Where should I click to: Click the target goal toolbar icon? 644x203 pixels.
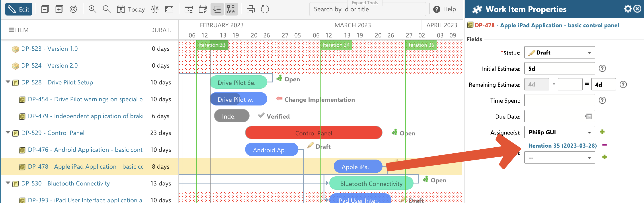(x=73, y=9)
